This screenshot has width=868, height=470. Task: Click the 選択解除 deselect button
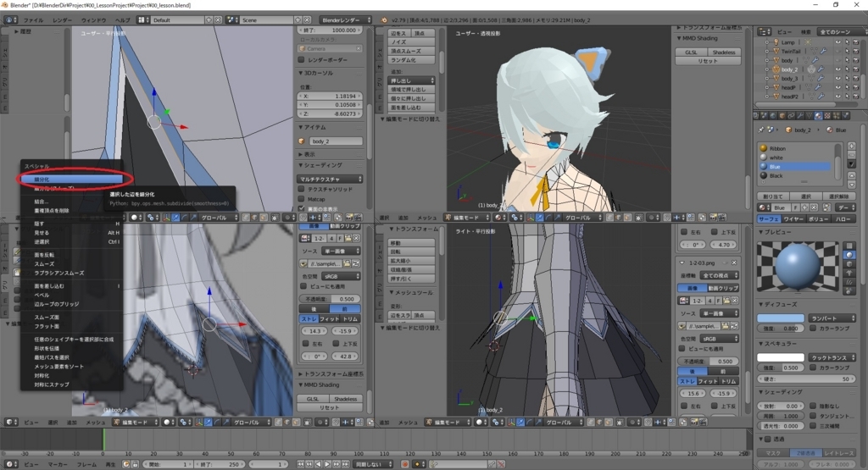coord(839,196)
